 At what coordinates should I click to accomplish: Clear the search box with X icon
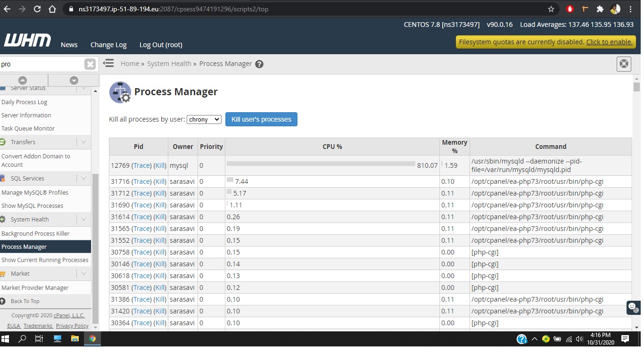[90, 64]
